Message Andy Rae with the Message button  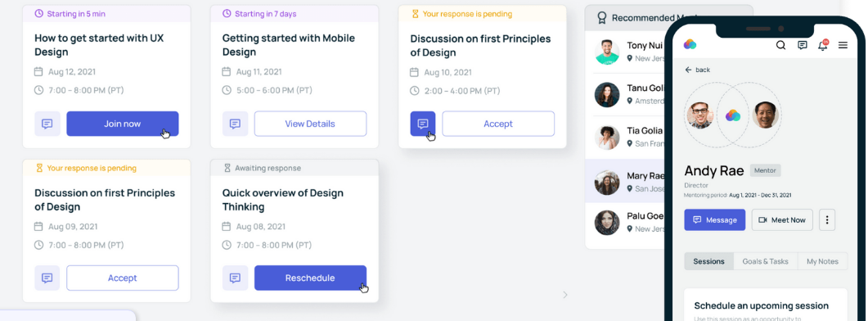(715, 219)
